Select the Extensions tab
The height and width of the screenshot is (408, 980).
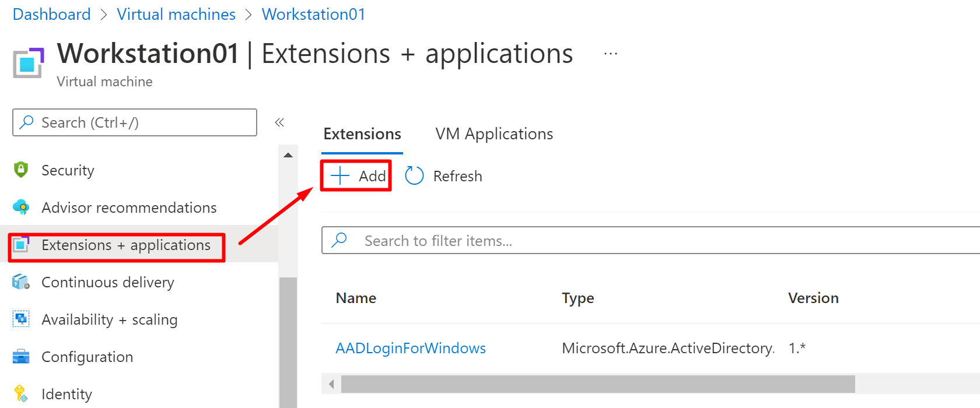[x=362, y=134]
